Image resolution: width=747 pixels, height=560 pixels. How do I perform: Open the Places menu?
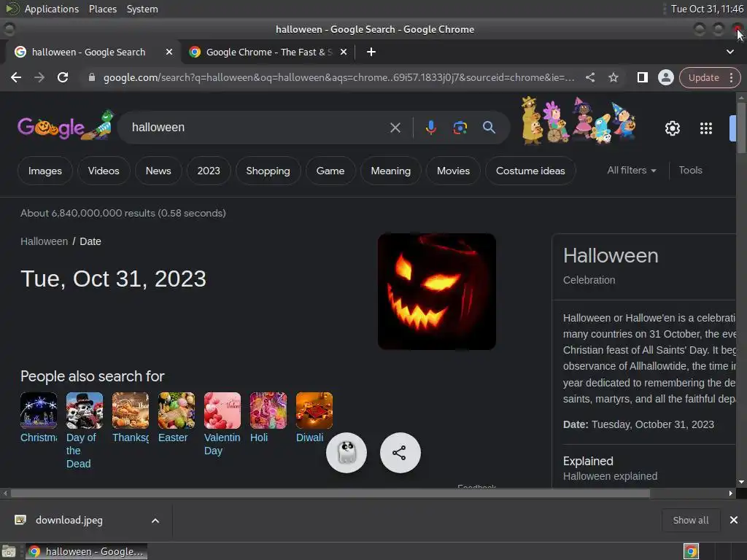pos(102,9)
